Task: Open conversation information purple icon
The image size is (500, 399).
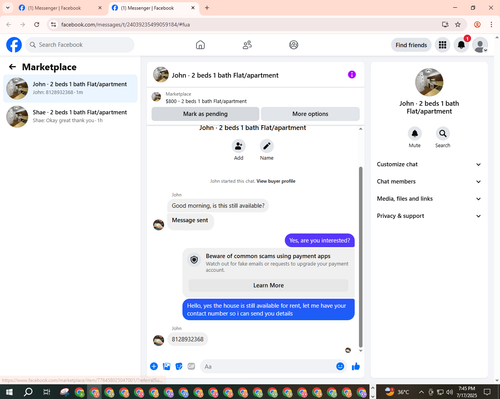Action: point(352,75)
